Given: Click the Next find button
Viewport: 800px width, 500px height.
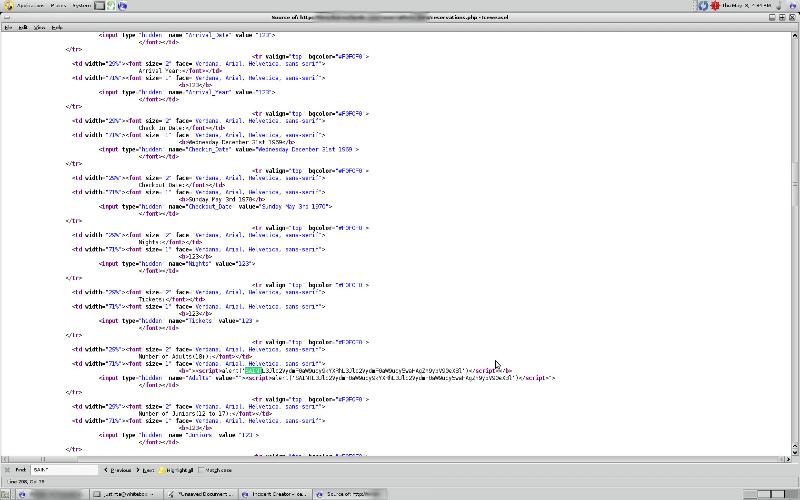Looking at the screenshot, I should pyautogui.click(x=145, y=470).
